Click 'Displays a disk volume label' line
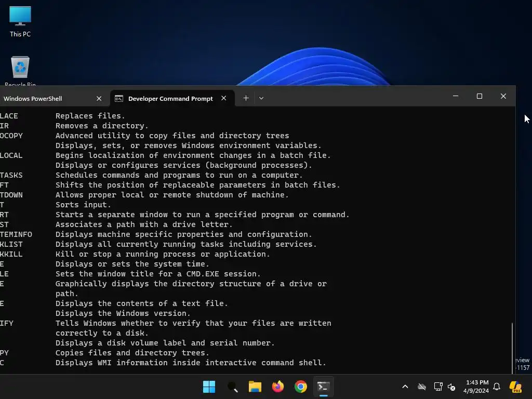The width and height of the screenshot is (532, 399). coord(165,343)
